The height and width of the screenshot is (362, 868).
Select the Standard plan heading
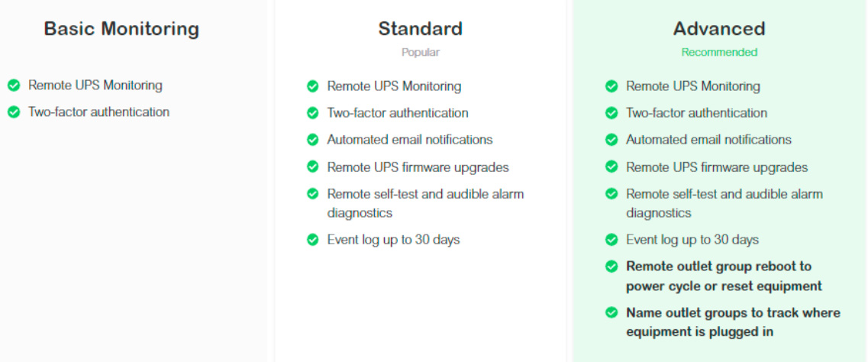click(420, 29)
